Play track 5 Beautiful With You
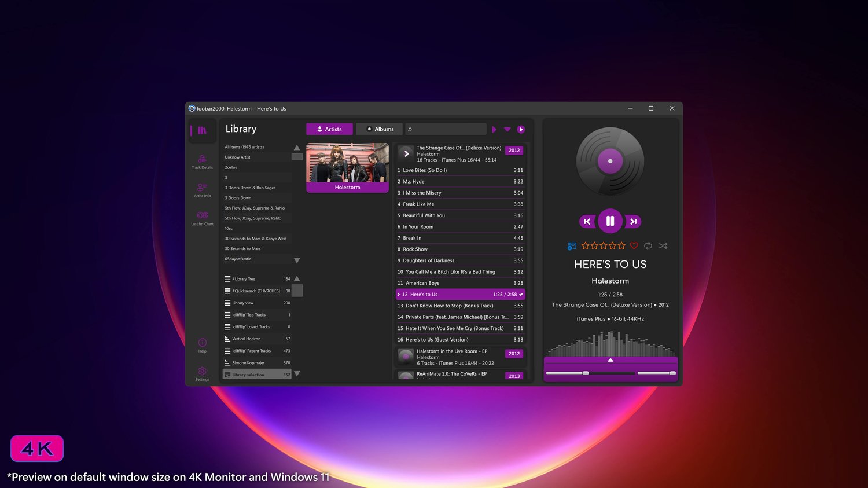 tap(460, 215)
